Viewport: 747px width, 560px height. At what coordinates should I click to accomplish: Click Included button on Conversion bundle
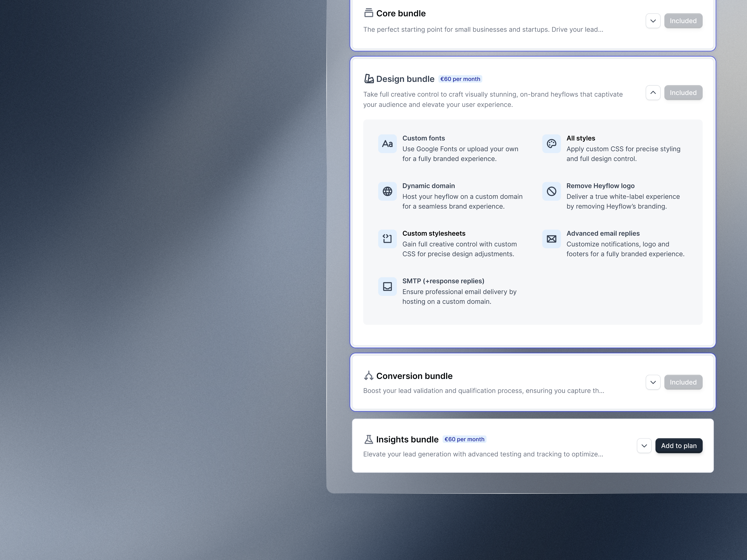(x=683, y=382)
